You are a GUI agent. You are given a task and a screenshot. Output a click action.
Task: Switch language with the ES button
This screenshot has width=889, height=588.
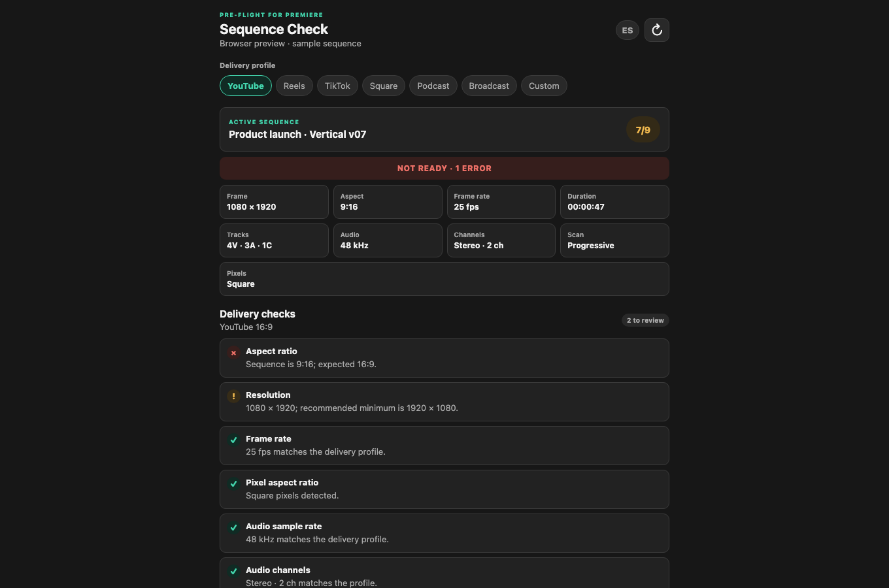tap(628, 30)
